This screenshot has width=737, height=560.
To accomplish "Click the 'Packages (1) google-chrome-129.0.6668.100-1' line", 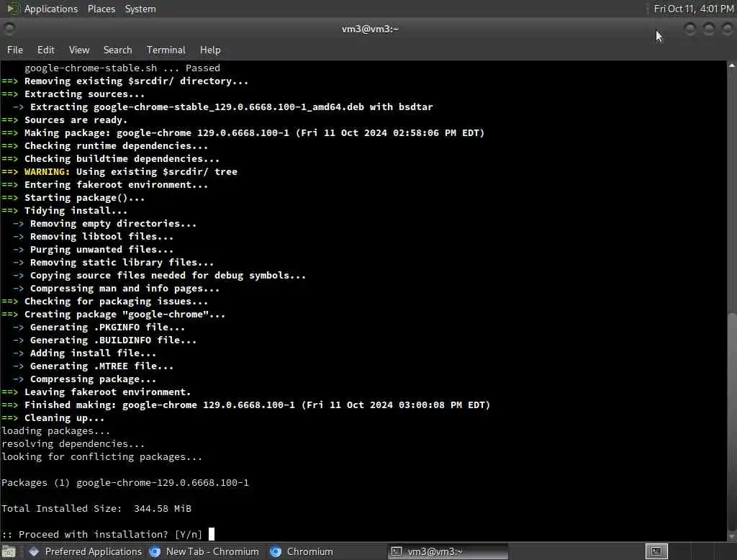I will 125,483.
